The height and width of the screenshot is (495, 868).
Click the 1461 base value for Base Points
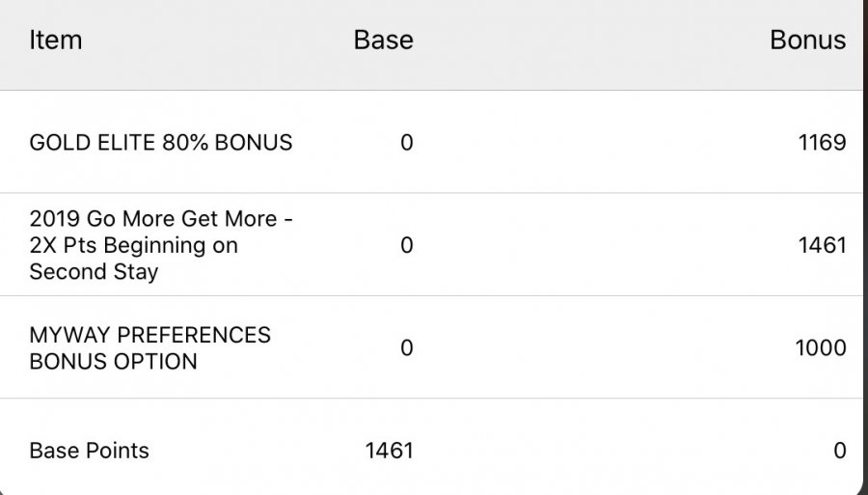pos(389,450)
